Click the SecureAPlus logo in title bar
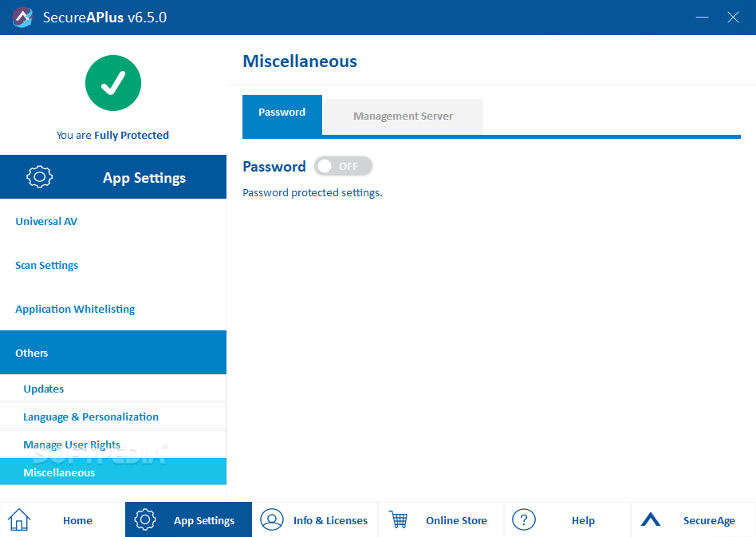The image size is (756, 537). [x=22, y=18]
